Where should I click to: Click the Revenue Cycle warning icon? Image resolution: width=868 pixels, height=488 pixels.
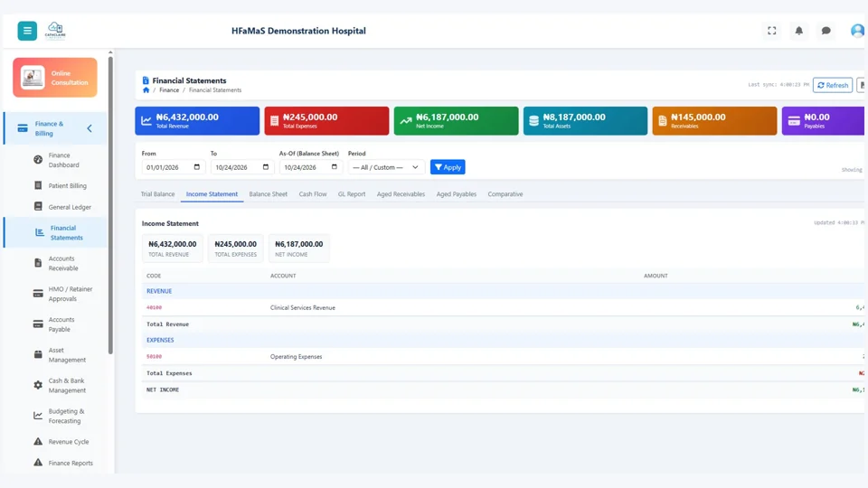click(x=38, y=442)
